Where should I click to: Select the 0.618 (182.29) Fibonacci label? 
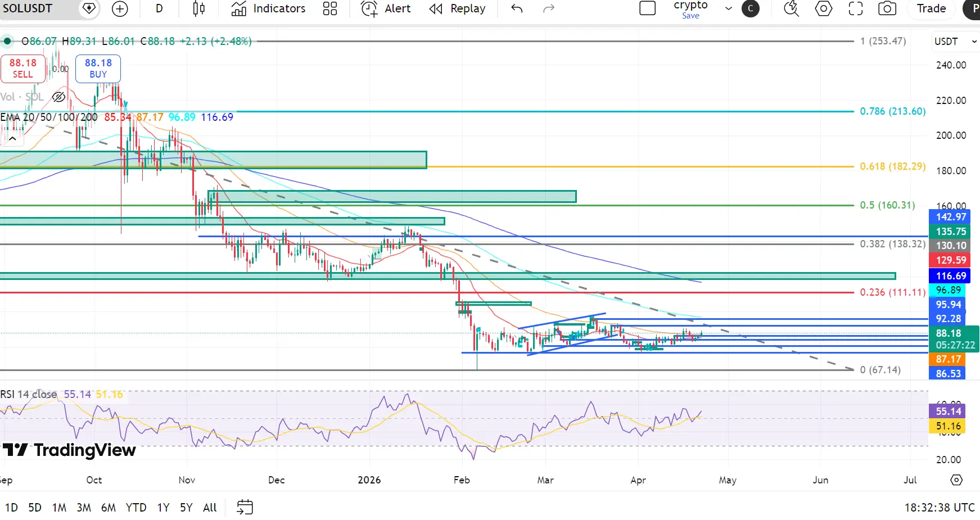pyautogui.click(x=893, y=166)
